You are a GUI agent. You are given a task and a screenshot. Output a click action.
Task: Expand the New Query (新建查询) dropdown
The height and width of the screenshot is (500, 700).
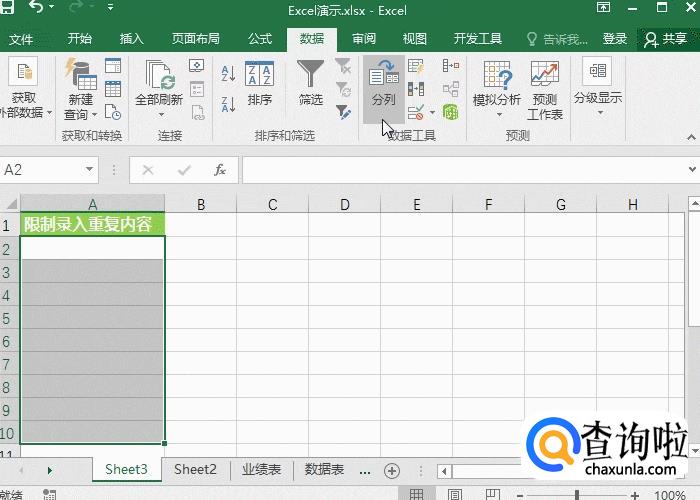click(80, 113)
